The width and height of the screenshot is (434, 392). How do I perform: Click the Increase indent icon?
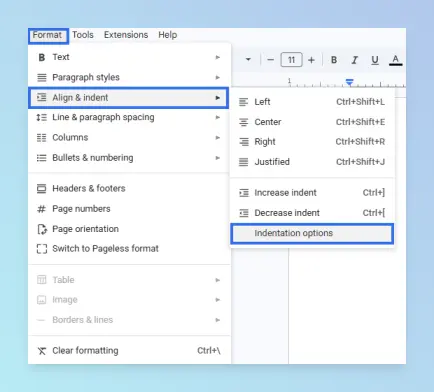[x=244, y=193]
